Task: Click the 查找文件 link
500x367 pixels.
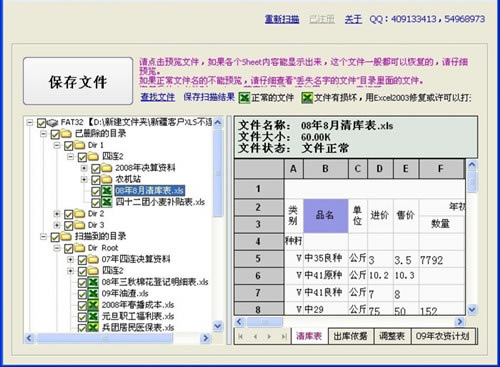Action: tap(158, 97)
